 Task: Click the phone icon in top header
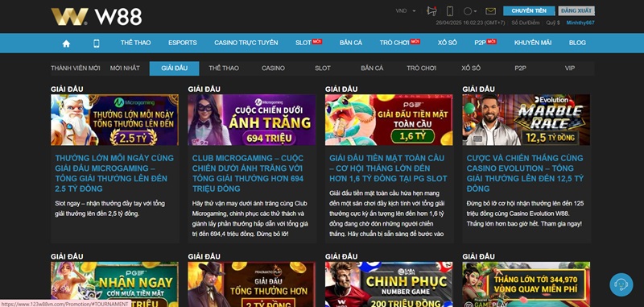tap(450, 11)
